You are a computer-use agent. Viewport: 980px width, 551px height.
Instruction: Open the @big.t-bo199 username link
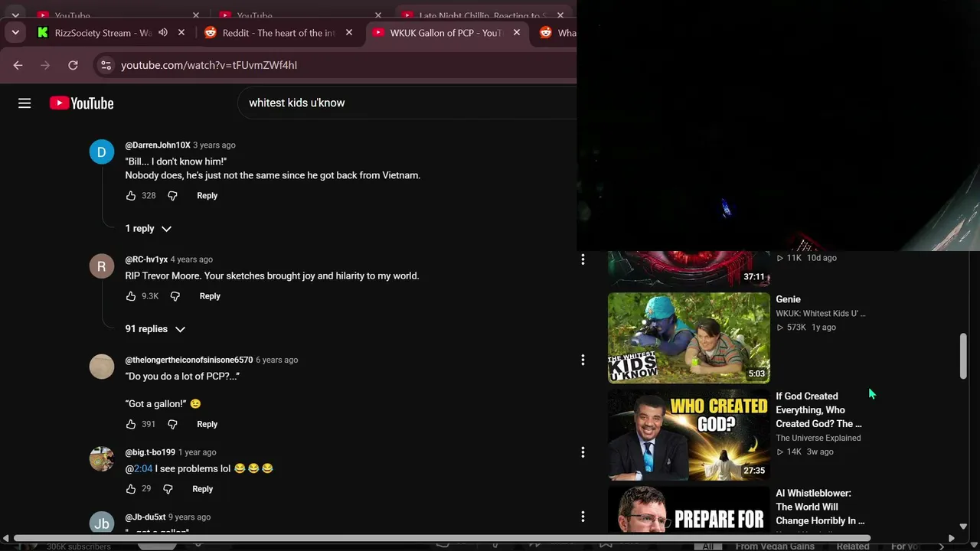click(x=150, y=452)
